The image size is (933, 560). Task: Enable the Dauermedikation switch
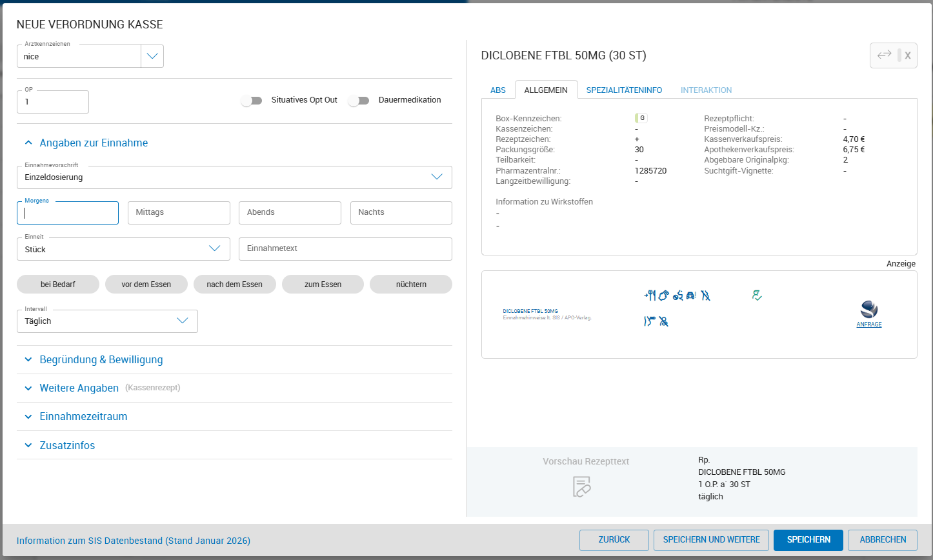click(x=359, y=101)
